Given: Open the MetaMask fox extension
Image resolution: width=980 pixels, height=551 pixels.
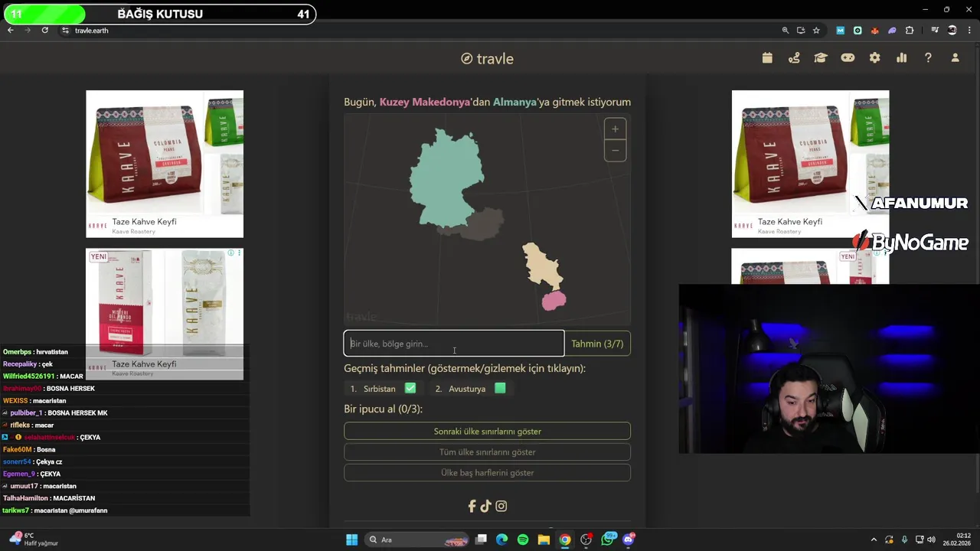Looking at the screenshot, I should coord(874,31).
